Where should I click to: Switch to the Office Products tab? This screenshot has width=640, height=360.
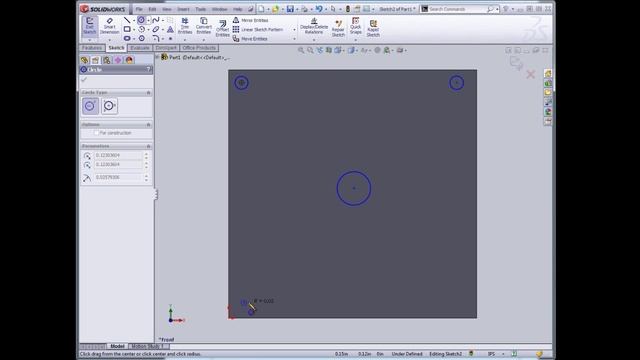tap(199, 48)
